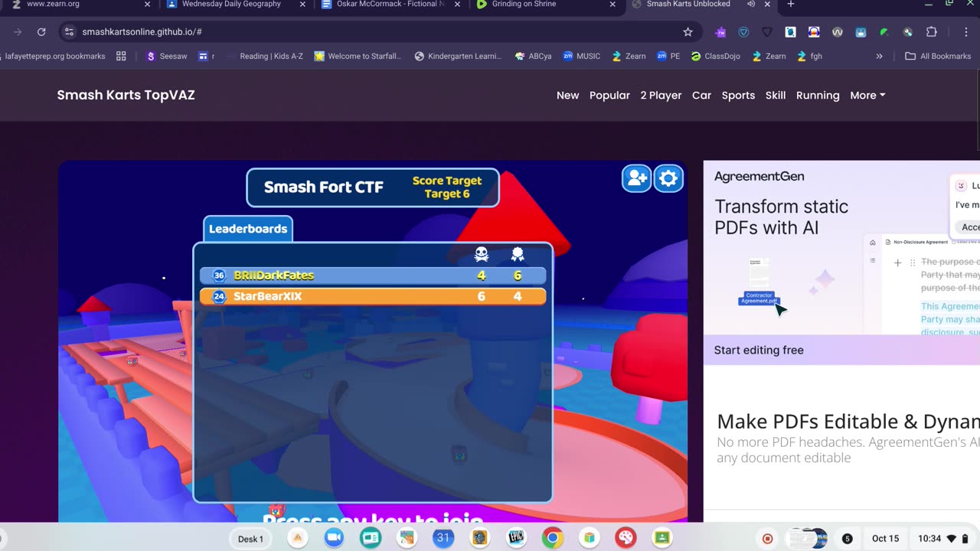Screen dimensions: 980x551
Task: Click the Start editing free ad button
Action: 759,350
